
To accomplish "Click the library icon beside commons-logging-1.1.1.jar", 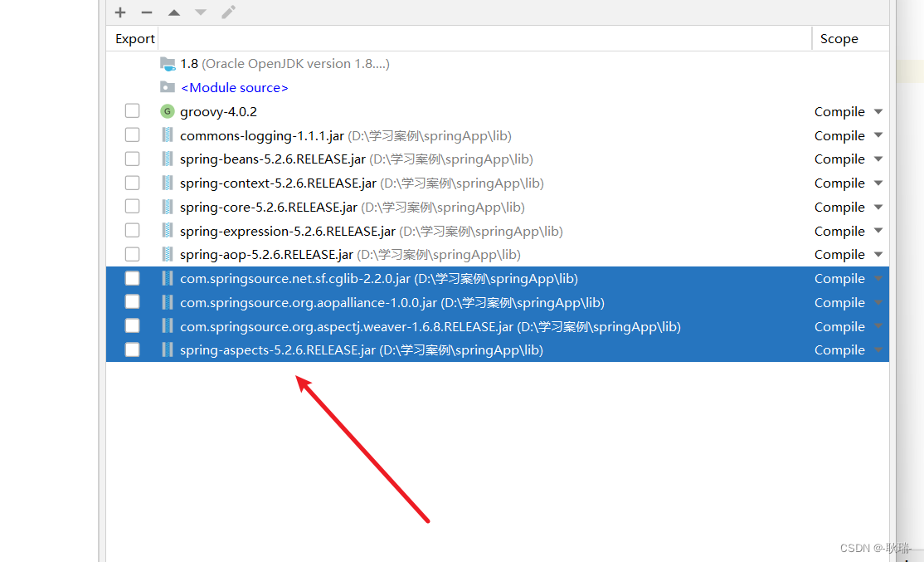I will point(168,134).
